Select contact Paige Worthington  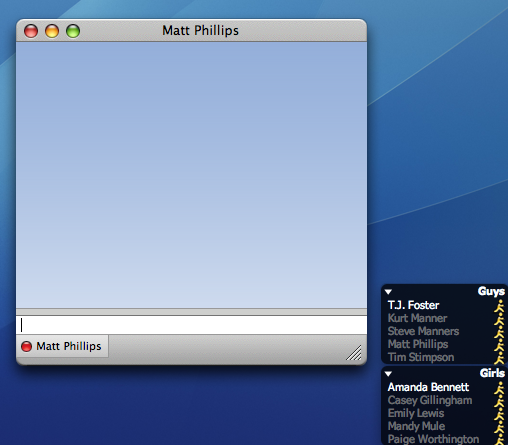coord(433,439)
